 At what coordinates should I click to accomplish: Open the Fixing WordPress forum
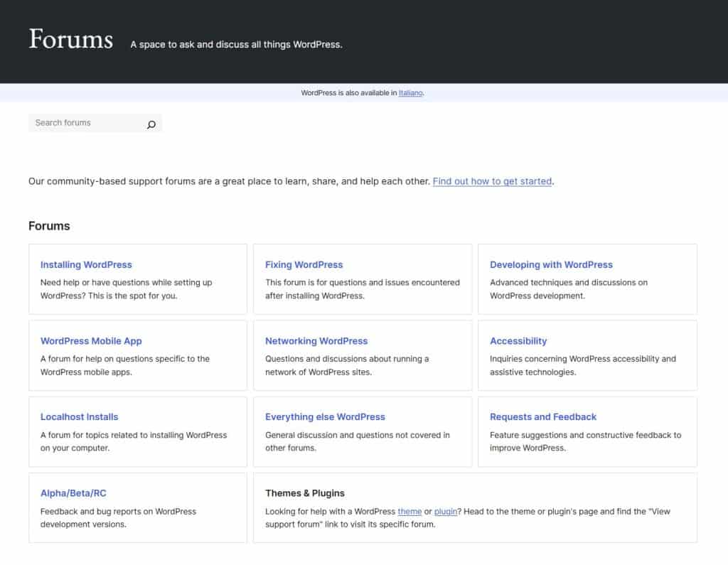point(304,264)
